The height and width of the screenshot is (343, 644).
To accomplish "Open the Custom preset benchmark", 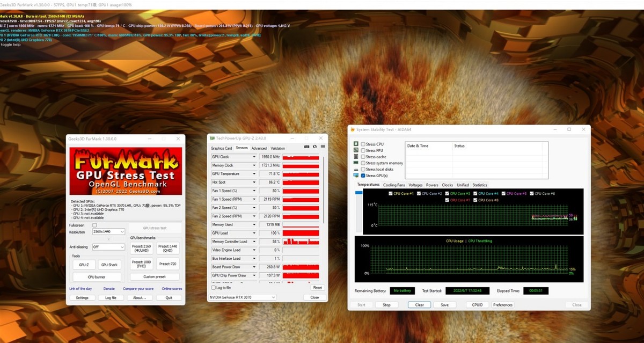I will click(x=155, y=276).
